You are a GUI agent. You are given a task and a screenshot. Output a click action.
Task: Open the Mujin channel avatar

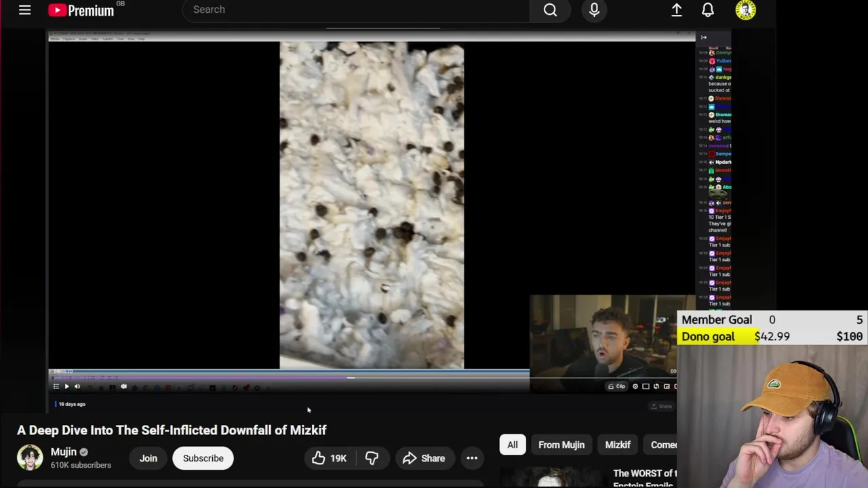[x=30, y=457]
